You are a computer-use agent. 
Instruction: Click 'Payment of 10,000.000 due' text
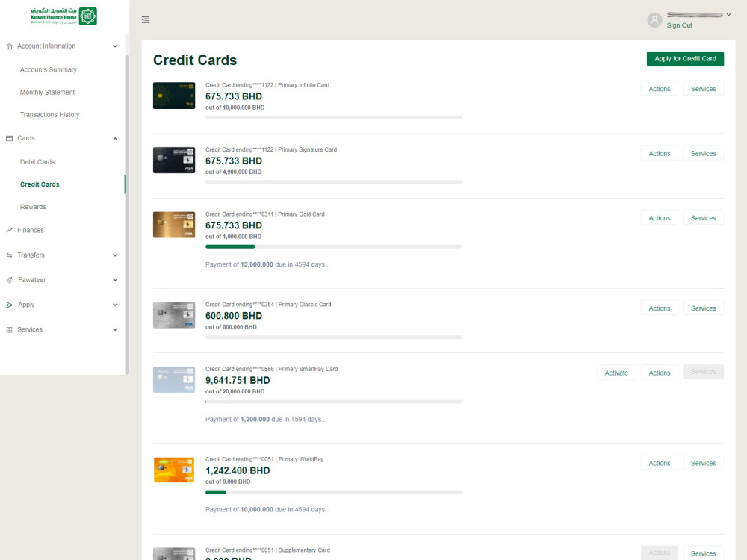267,509
